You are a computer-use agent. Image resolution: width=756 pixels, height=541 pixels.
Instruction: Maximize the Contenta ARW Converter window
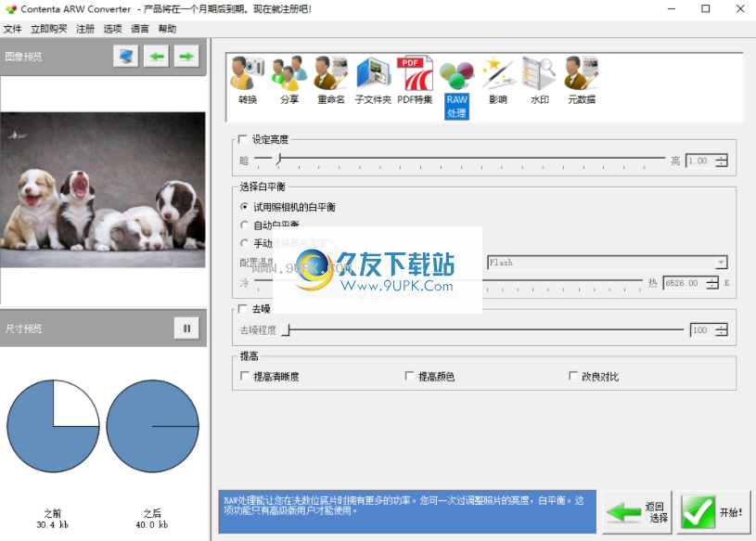click(705, 8)
